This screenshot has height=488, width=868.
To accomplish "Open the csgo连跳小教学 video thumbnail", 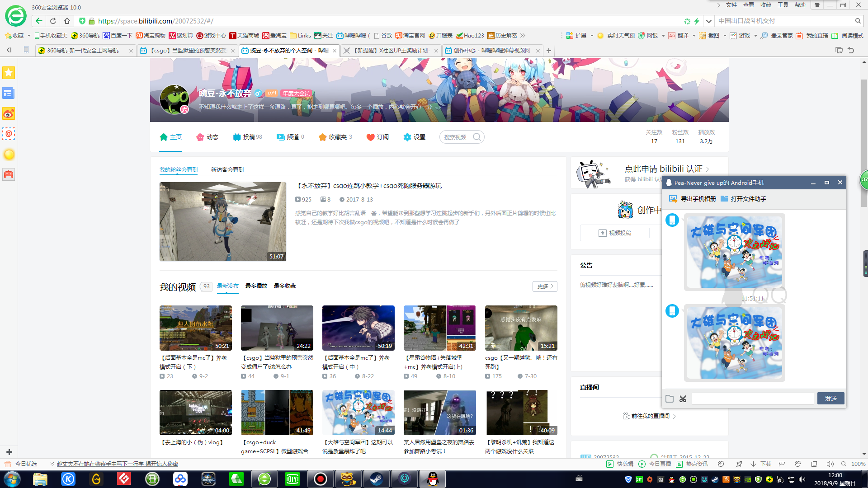I will [x=222, y=221].
